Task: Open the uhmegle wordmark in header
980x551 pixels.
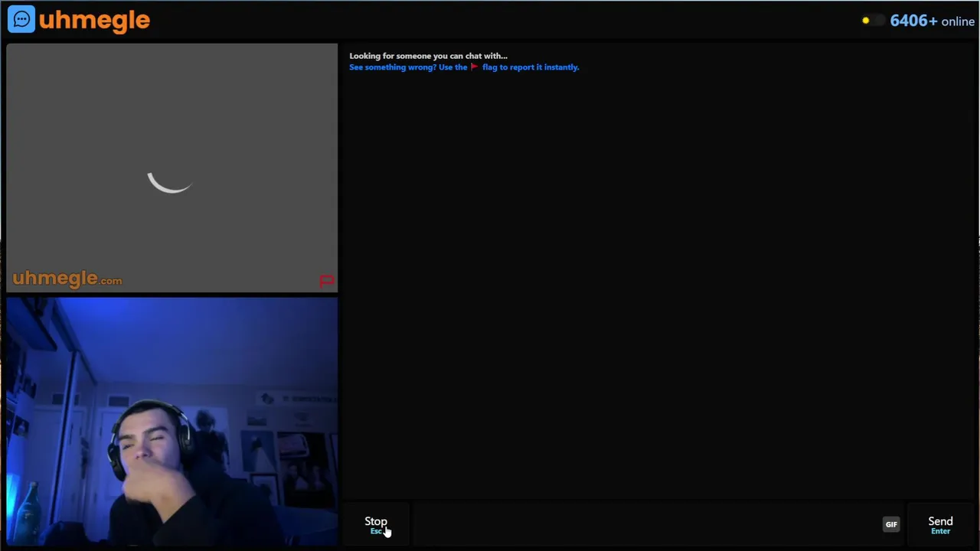Action: (94, 20)
